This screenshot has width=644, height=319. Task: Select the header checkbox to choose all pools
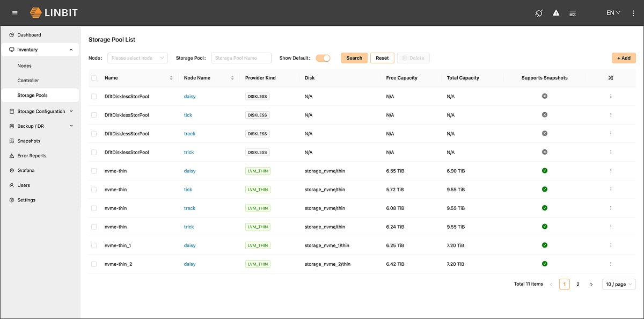tap(93, 78)
